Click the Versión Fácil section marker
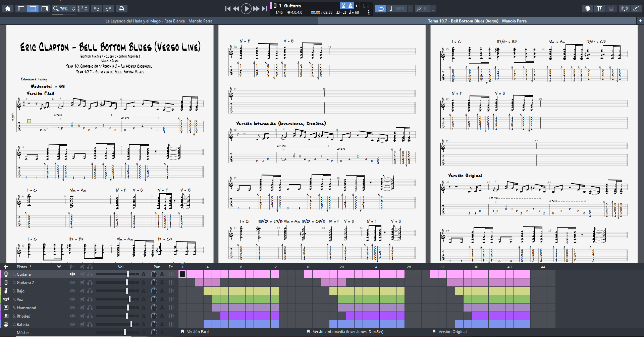The width and height of the screenshot is (644, 337). click(x=195, y=332)
